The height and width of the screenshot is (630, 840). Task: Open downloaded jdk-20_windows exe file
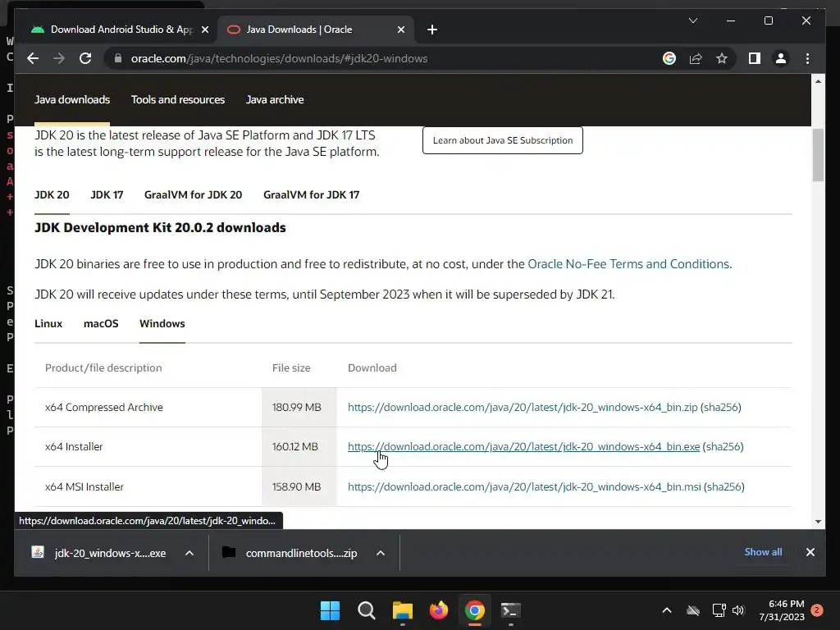coord(99,553)
